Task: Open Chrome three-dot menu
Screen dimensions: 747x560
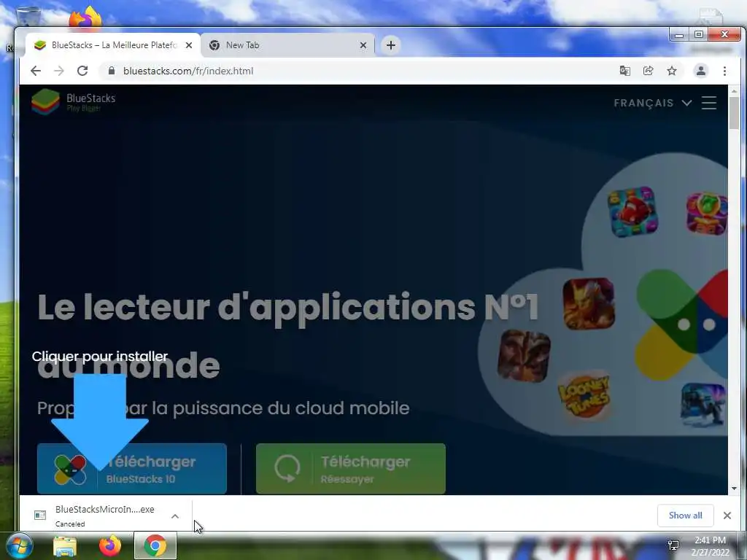Action: coord(724,71)
